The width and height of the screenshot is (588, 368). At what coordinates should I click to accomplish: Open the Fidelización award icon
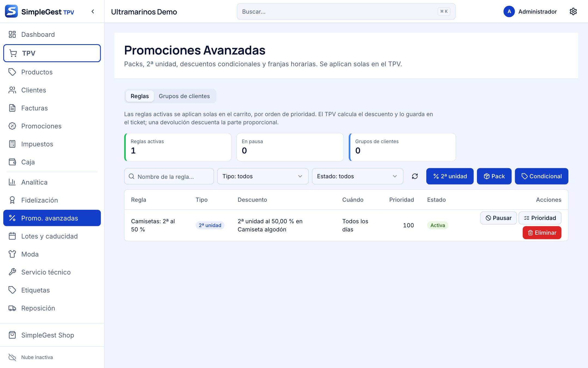tap(12, 200)
